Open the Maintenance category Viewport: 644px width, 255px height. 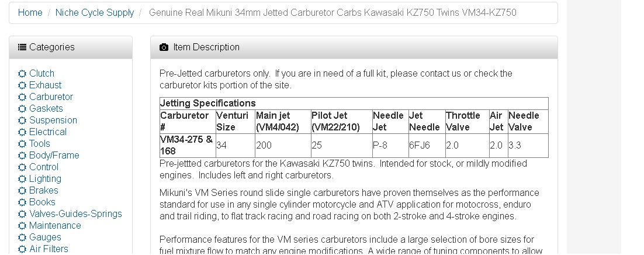tap(55, 226)
